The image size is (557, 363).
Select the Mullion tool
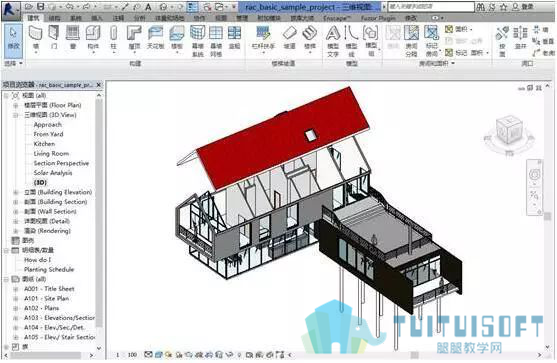[x=234, y=38]
